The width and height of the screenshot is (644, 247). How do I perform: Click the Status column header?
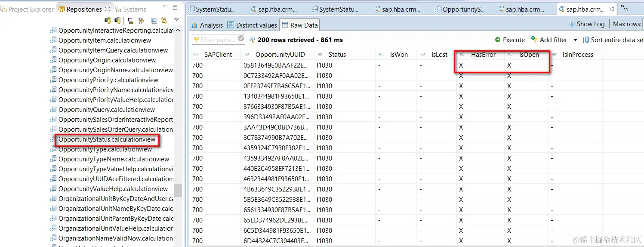point(344,55)
